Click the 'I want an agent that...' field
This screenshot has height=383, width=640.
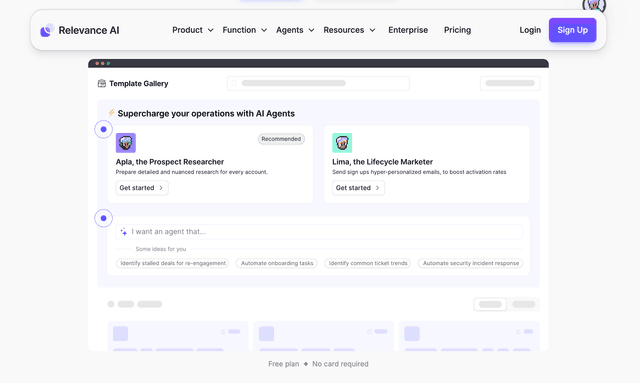pos(319,232)
